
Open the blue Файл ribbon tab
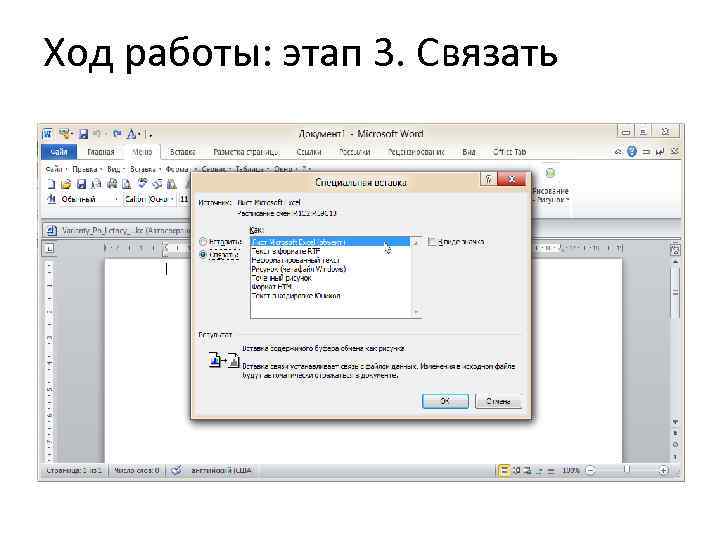pyautogui.click(x=59, y=152)
